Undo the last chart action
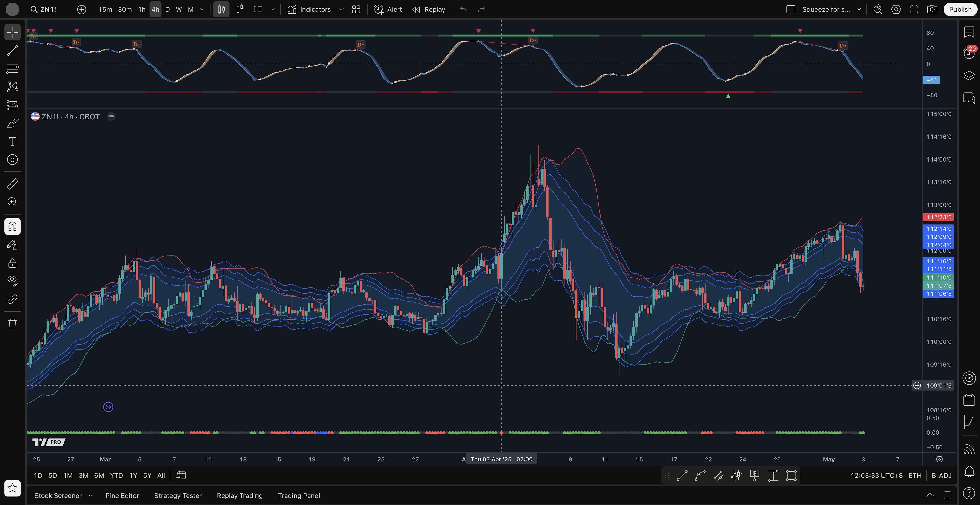Viewport: 980px width, 505px height. (x=463, y=9)
